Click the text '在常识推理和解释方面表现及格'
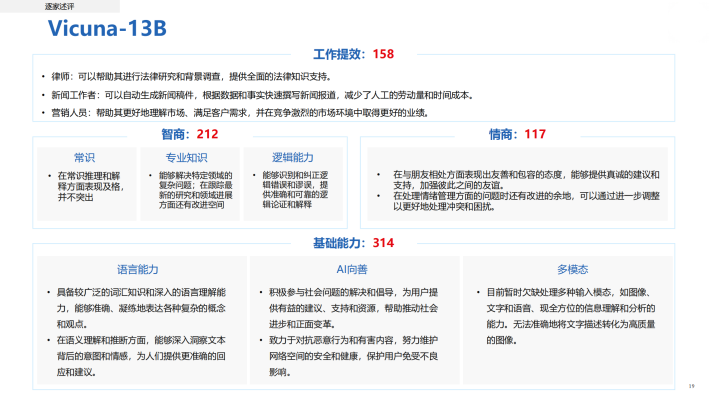 point(91,186)
